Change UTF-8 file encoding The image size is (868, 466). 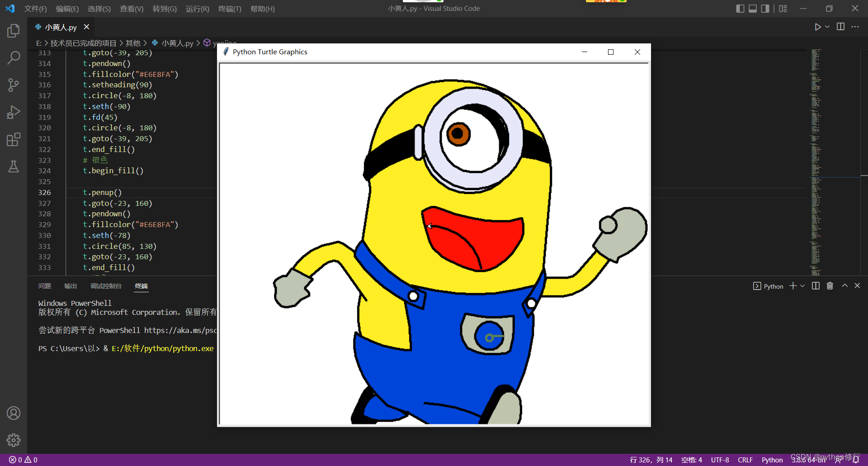[x=720, y=460]
